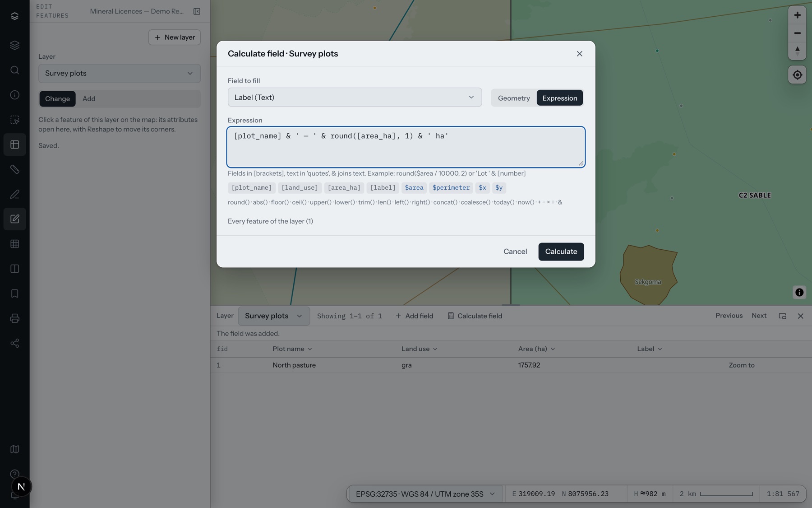The image size is (812, 508).
Task: Open the attribute table sidebar icon
Action: tap(14, 144)
